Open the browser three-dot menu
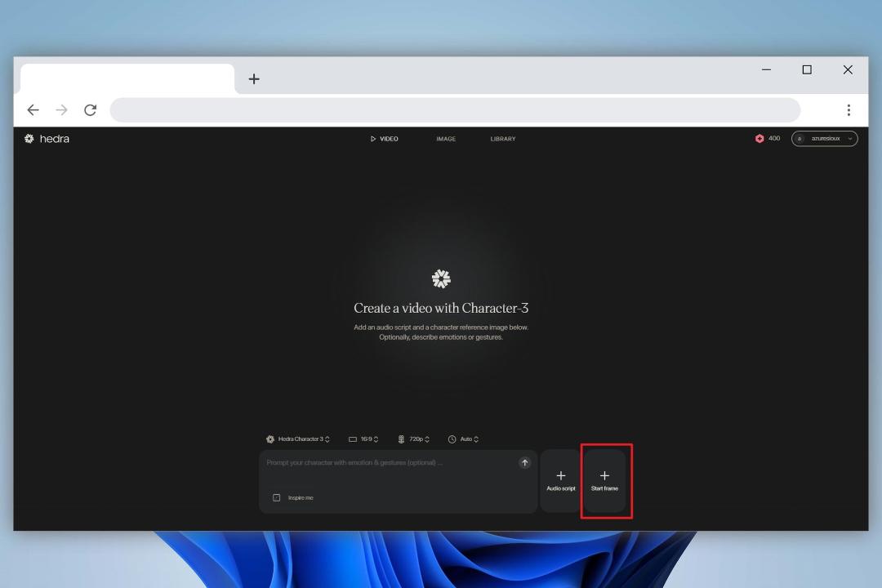 point(849,109)
